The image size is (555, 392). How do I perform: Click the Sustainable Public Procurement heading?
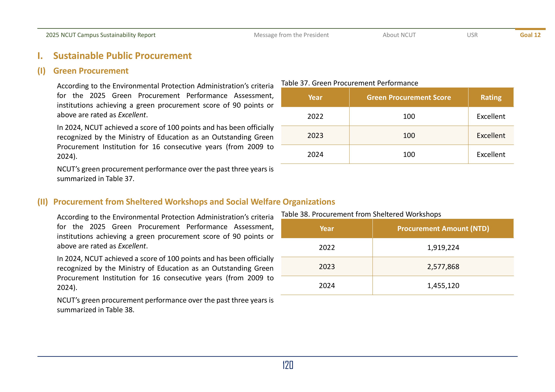122,56
